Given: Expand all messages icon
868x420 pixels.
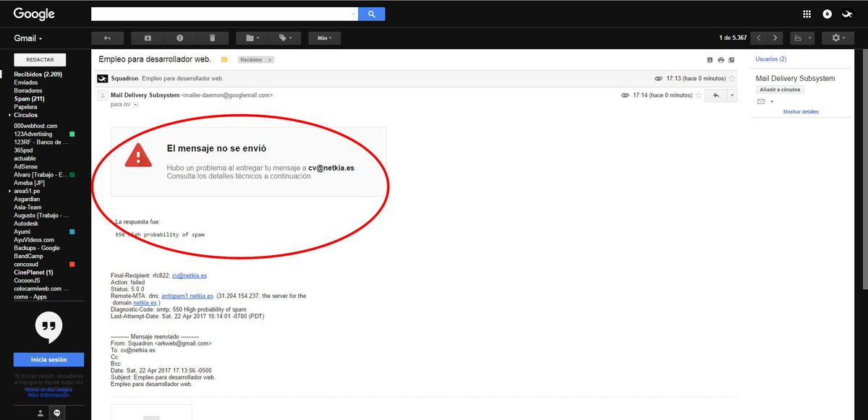Looking at the screenshot, I should [x=710, y=59].
